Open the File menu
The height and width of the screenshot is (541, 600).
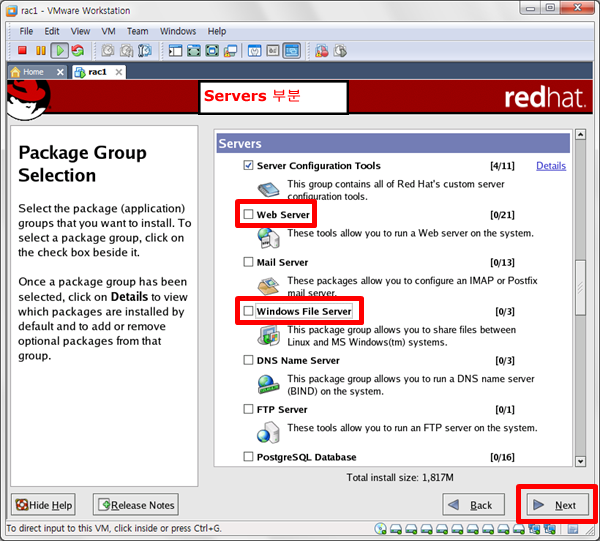26,31
